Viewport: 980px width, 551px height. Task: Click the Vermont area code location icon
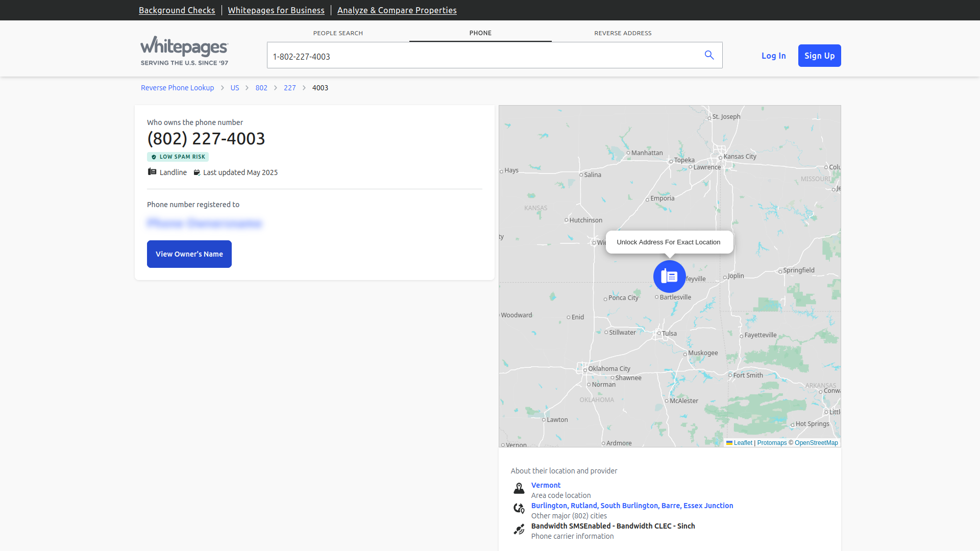click(519, 488)
